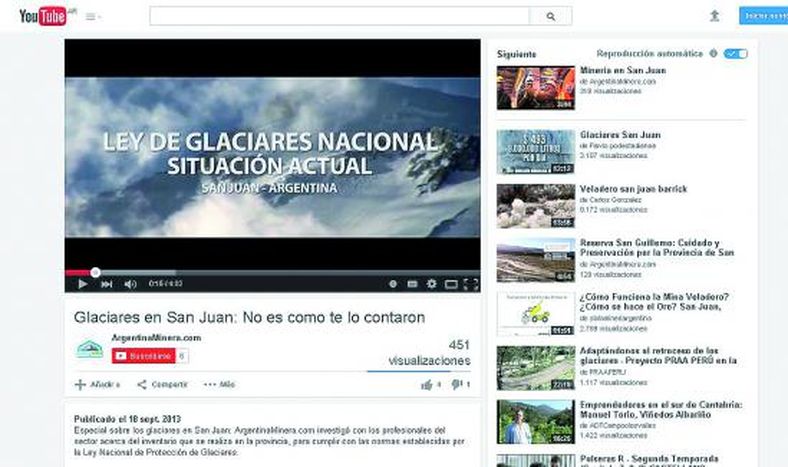788x467 pixels.
Task: Skip to the next video
Action: tap(107, 284)
